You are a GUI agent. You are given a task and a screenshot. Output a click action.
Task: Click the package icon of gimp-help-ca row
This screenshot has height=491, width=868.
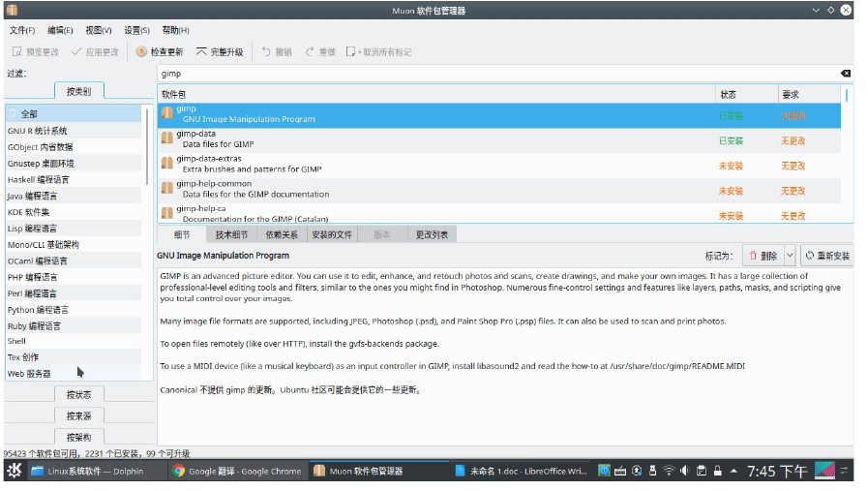tap(167, 213)
